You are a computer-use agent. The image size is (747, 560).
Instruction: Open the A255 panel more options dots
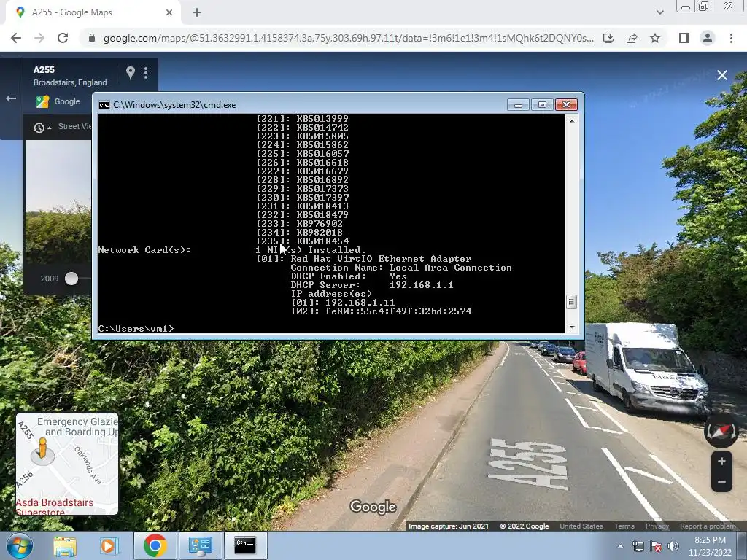(x=146, y=73)
